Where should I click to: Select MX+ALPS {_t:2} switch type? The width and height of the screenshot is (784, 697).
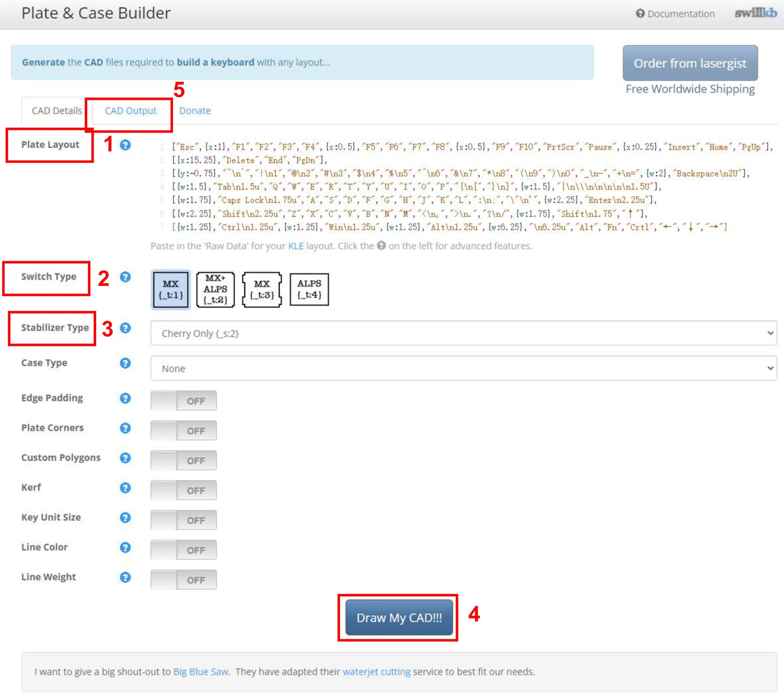[x=215, y=289]
